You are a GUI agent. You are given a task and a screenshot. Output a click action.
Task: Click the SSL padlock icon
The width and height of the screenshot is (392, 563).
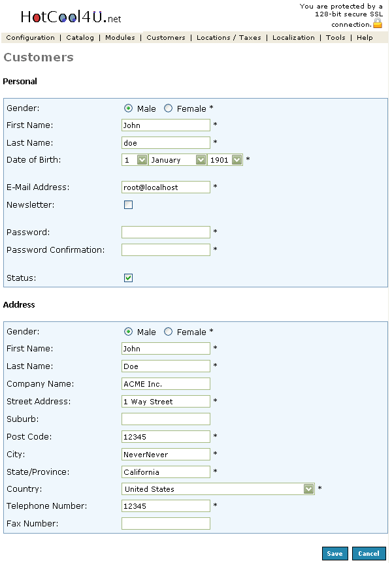pos(378,24)
